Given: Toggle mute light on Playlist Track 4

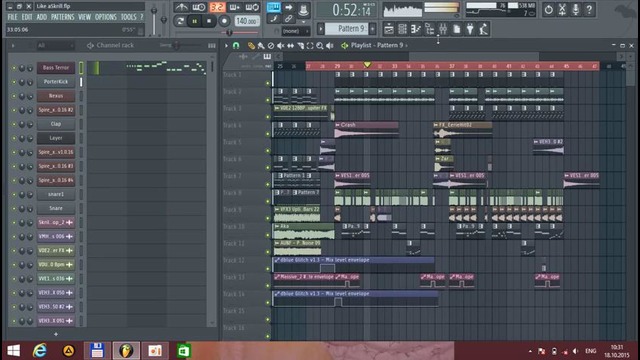Looking at the screenshot, I should tap(268, 133).
